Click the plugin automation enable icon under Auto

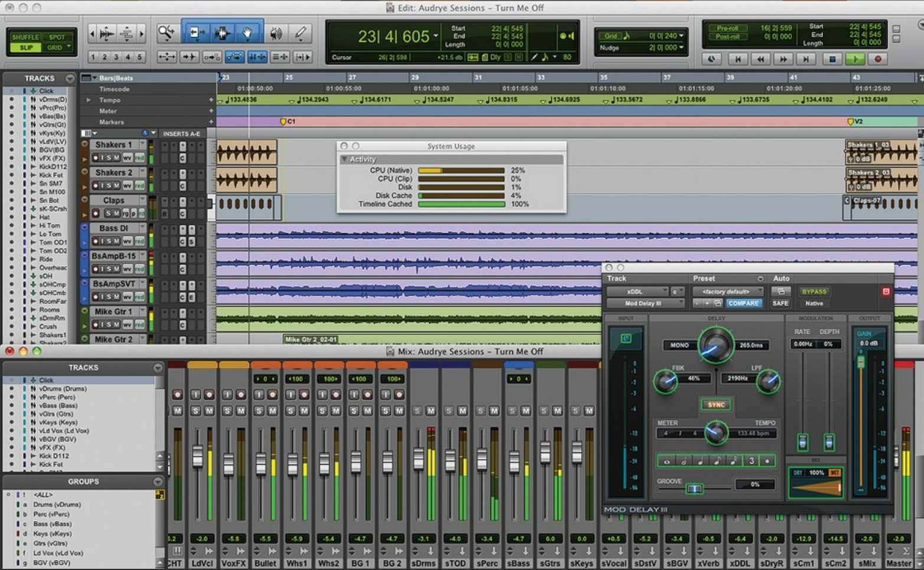click(x=781, y=291)
